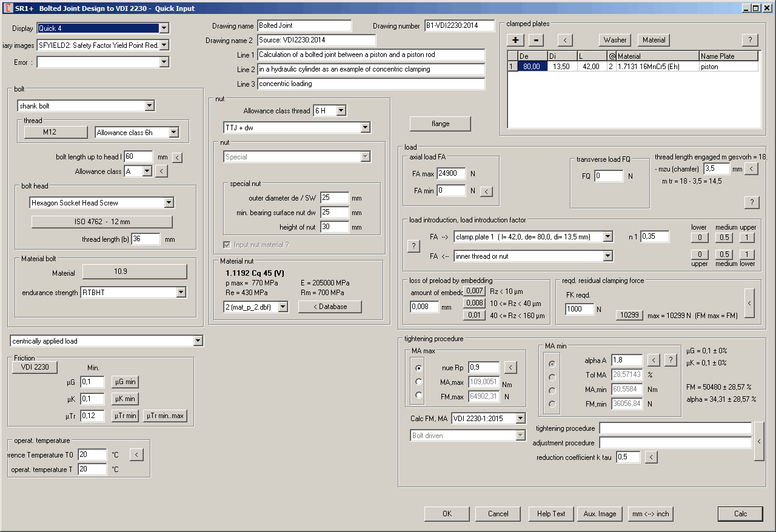Click the FA max input field
The width and height of the screenshot is (776, 532).
click(x=450, y=174)
